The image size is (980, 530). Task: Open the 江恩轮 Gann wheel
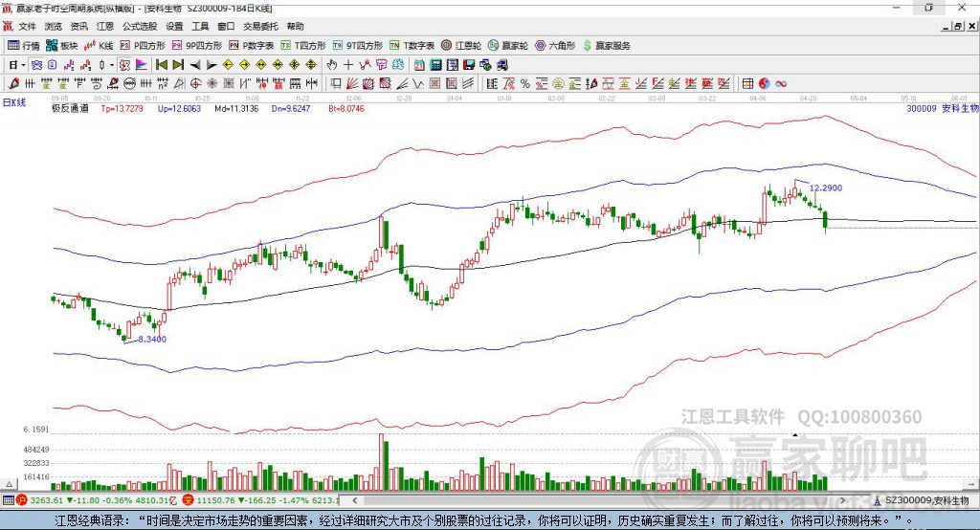coord(461,46)
